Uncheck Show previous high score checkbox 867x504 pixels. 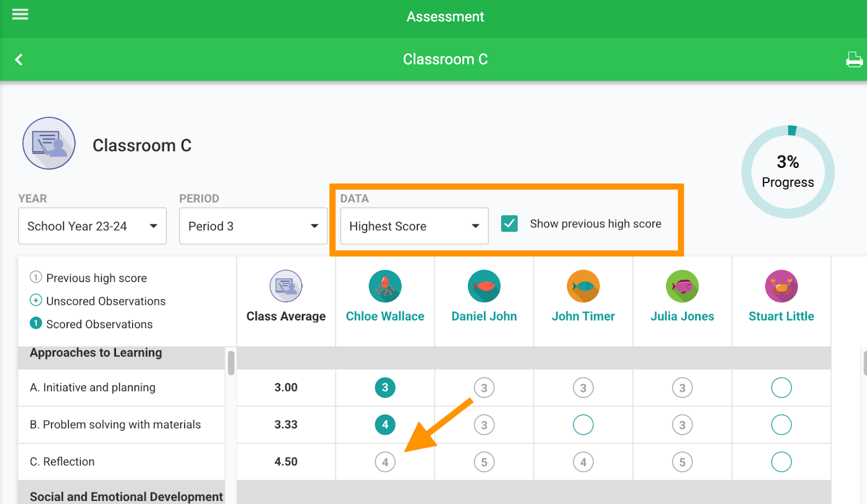[509, 224]
